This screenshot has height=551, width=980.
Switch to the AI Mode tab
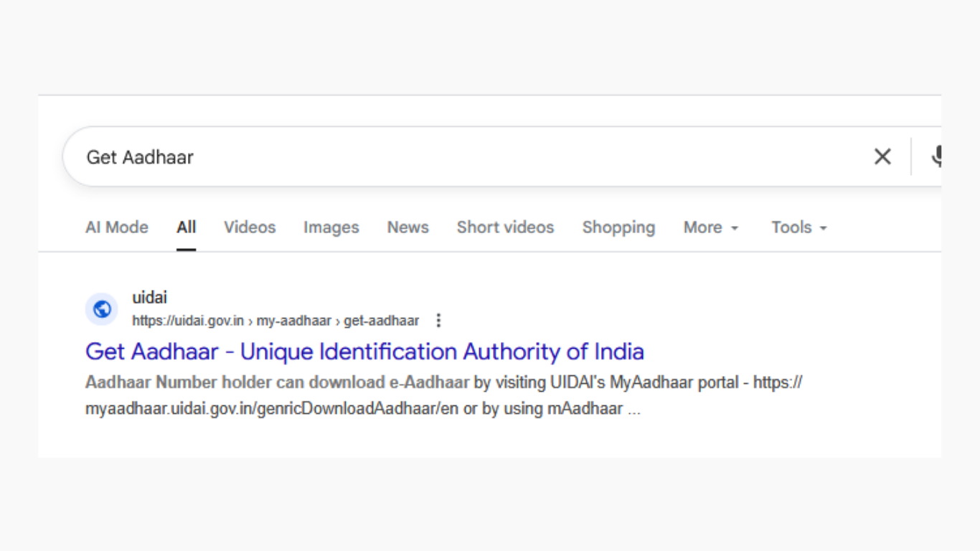pos(117,227)
